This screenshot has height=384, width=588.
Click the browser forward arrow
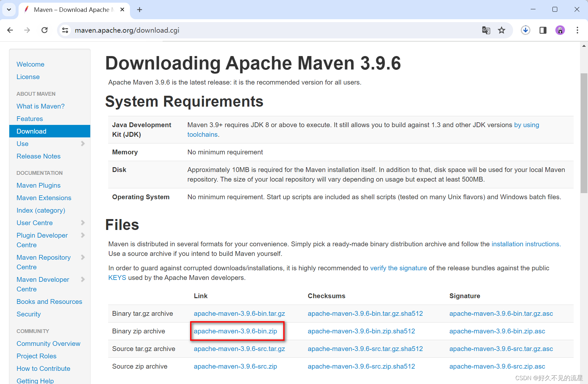coord(27,30)
